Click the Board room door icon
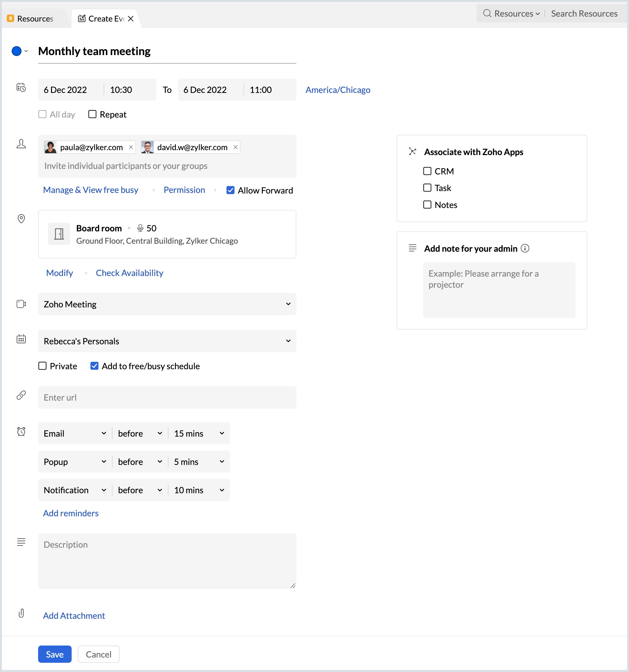The height and width of the screenshot is (672, 629). coord(59,234)
